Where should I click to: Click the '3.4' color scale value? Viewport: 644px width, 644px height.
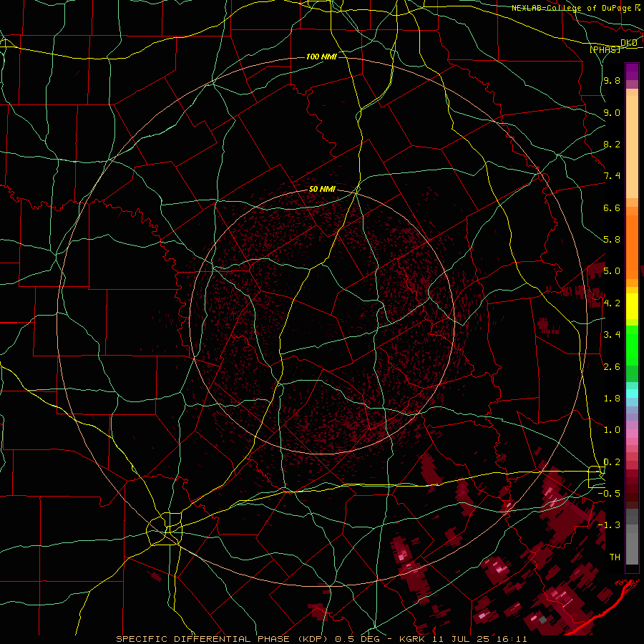tap(612, 335)
